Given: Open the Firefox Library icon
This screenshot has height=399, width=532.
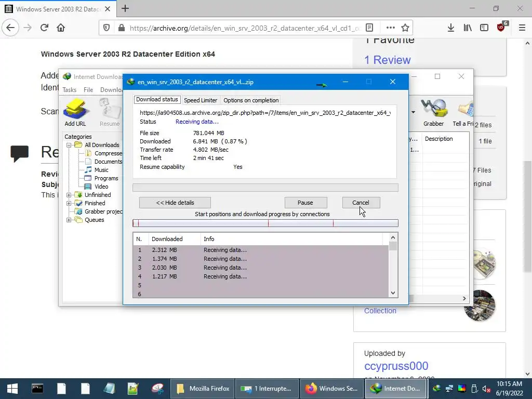Looking at the screenshot, I should (468, 28).
